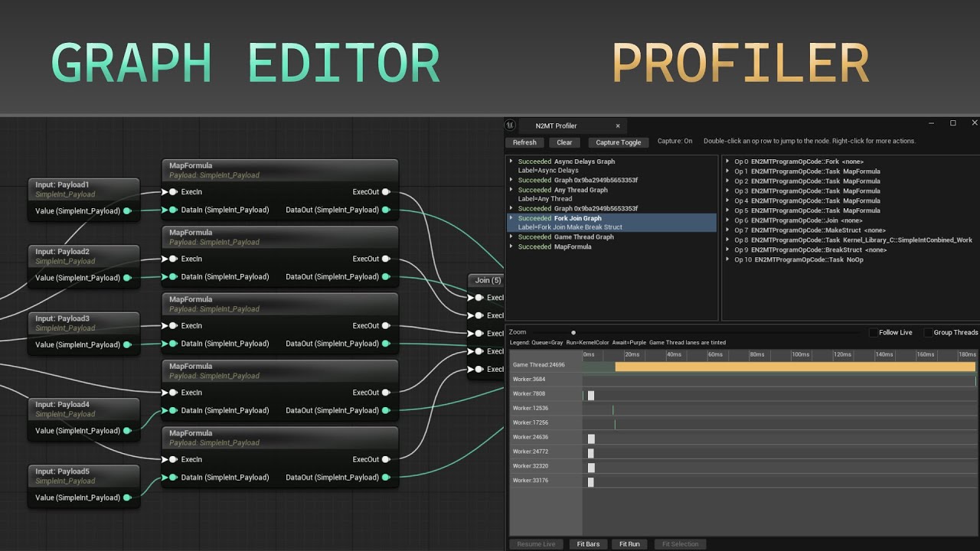This screenshot has height=551, width=980.
Task: Click the Label=Fork Join Make Break Struct text
Action: coord(570,227)
